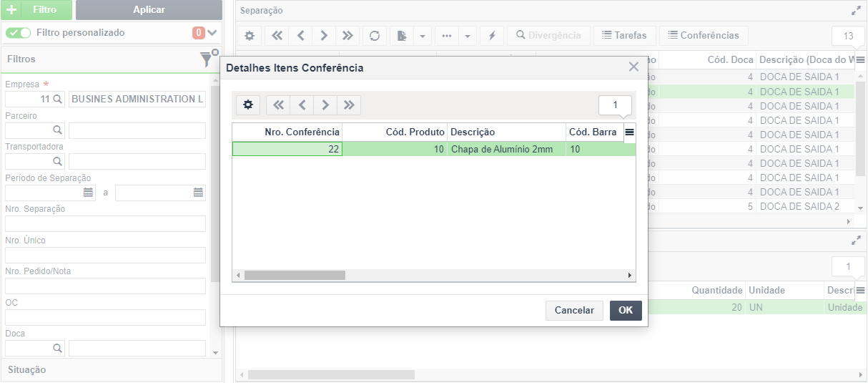Click the Aplicar button

pyautogui.click(x=149, y=10)
